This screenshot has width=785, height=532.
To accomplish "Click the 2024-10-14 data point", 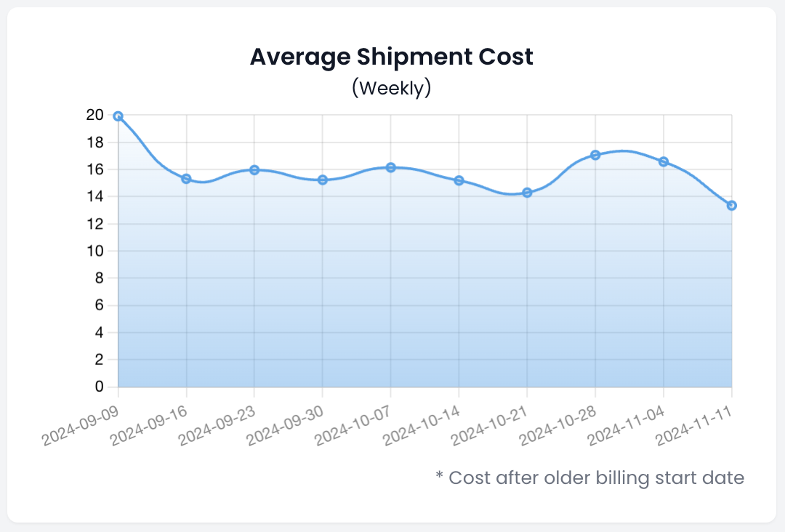I will pos(459,180).
